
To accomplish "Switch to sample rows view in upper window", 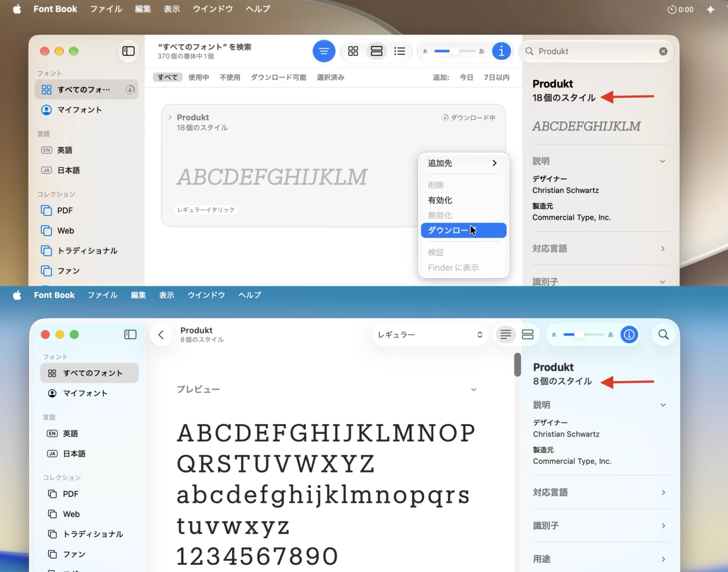I will coord(377,51).
